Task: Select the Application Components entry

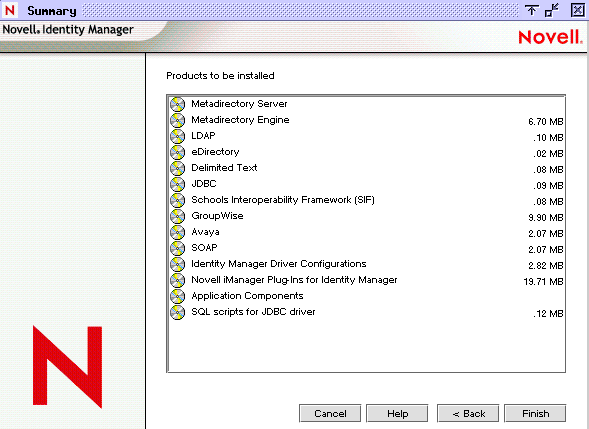Action: [247, 296]
